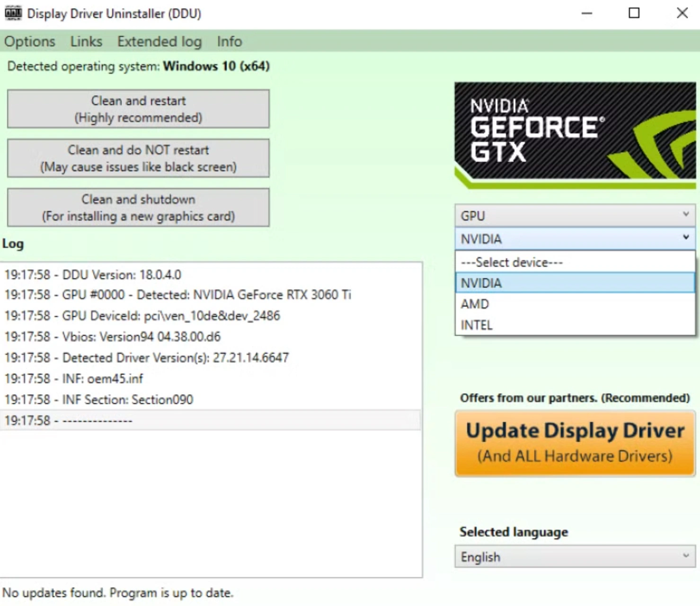Choose '---Select device---' from the list
This screenshot has height=606, width=700.
[575, 262]
